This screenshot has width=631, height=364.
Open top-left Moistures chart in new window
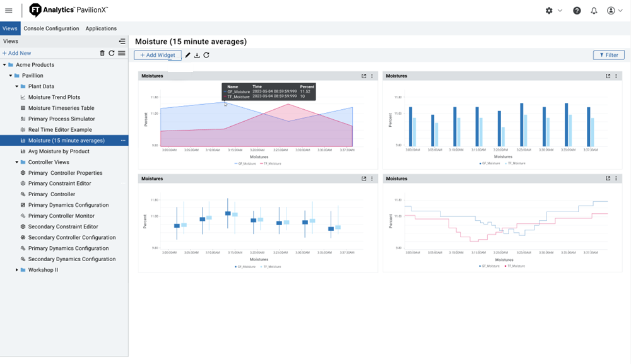[364, 75]
